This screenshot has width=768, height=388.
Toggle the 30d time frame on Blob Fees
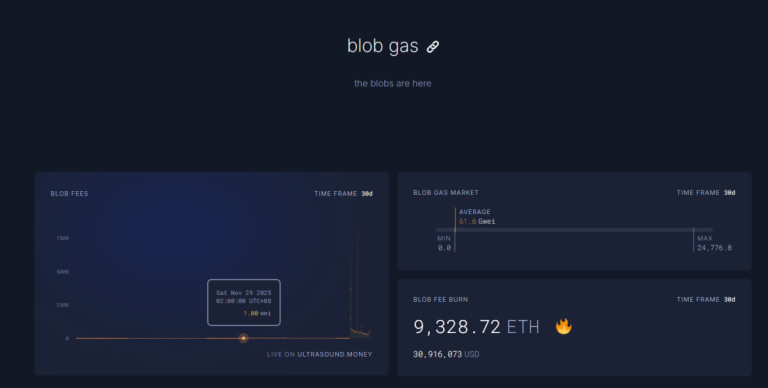(x=367, y=194)
